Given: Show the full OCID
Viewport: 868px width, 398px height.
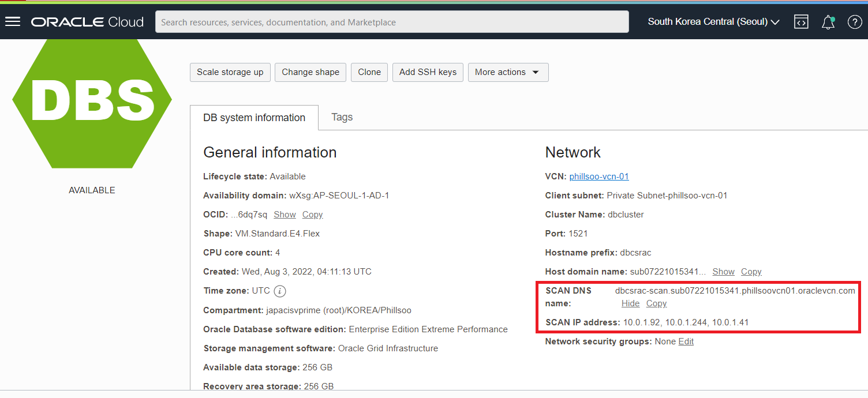Looking at the screenshot, I should pyautogui.click(x=285, y=215).
